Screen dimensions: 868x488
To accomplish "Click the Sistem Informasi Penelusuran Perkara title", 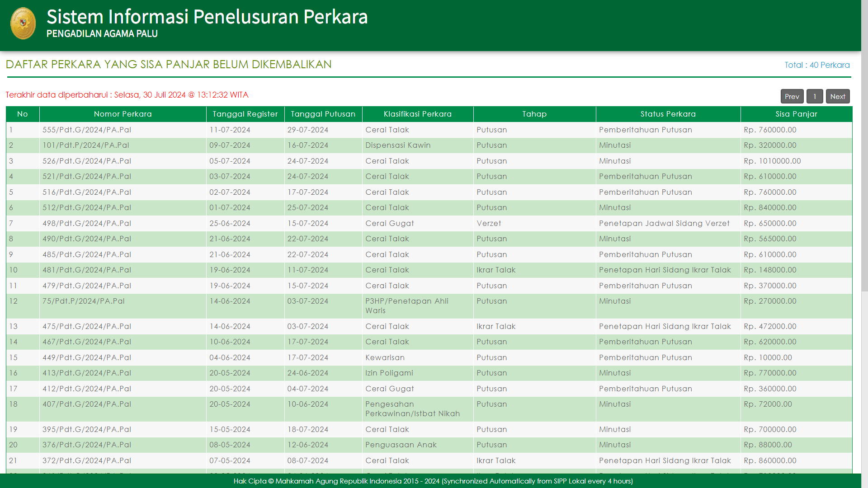I will click(207, 17).
